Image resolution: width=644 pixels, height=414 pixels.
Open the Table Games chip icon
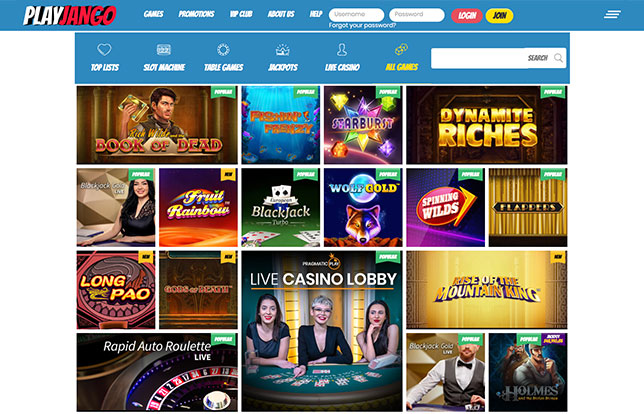point(223,50)
